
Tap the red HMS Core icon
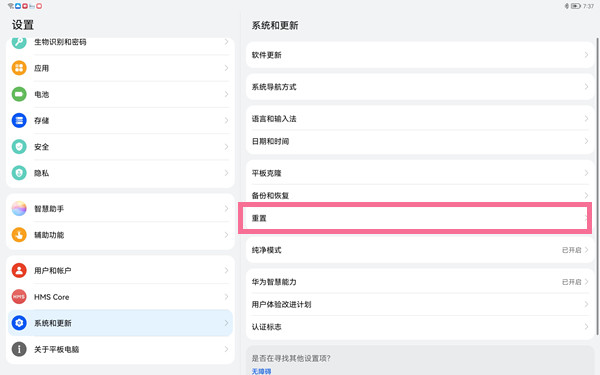pyautogui.click(x=19, y=297)
